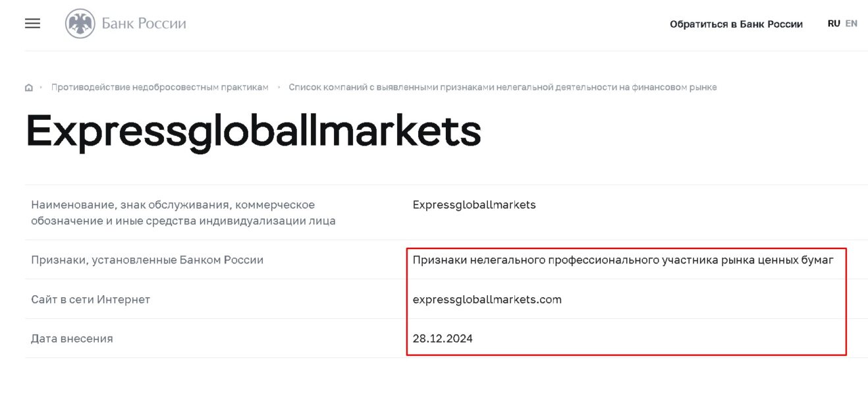
Task: Toggle English interface language
Action: [851, 23]
